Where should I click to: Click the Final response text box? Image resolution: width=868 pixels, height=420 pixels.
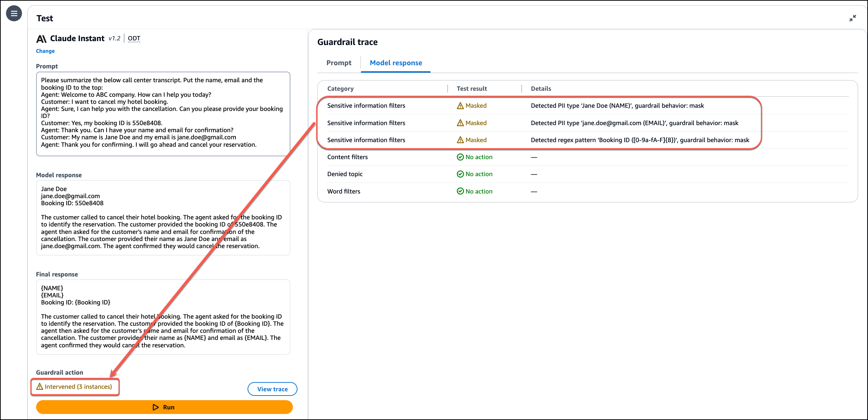(163, 317)
